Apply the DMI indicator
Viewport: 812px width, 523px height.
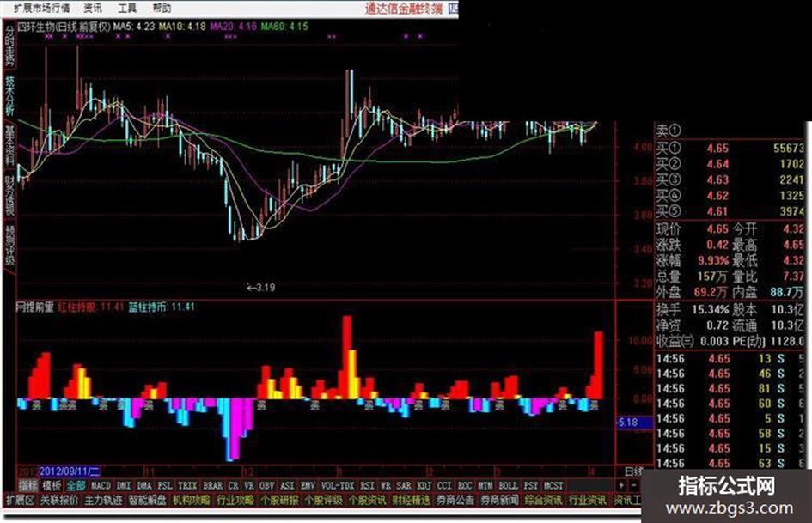coord(124,486)
